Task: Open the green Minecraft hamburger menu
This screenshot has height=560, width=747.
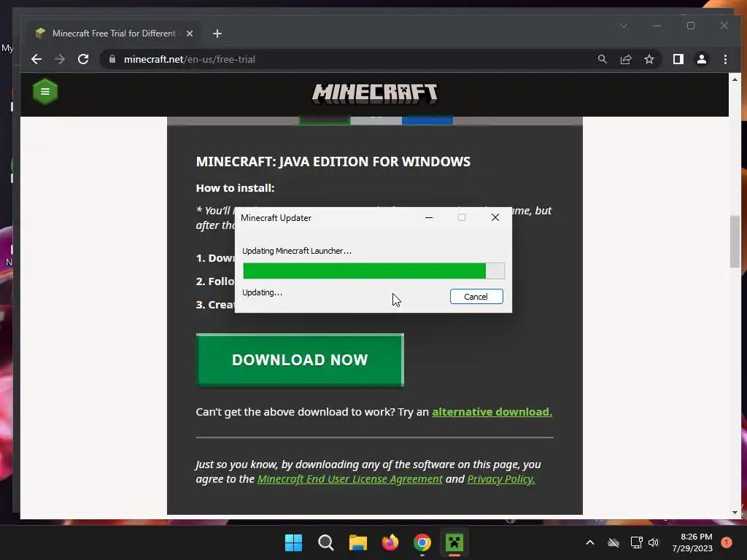Action: coord(45,91)
